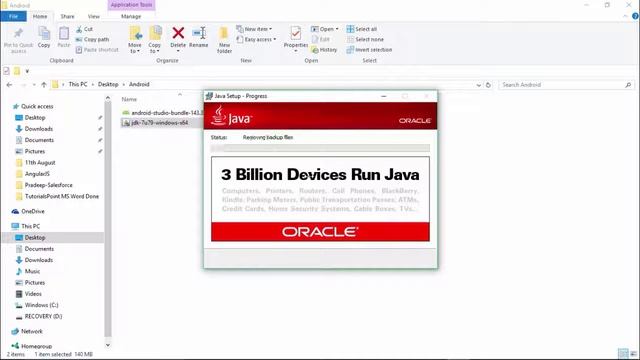Open TutorialsPoint MS Word Done folder

tap(62, 196)
